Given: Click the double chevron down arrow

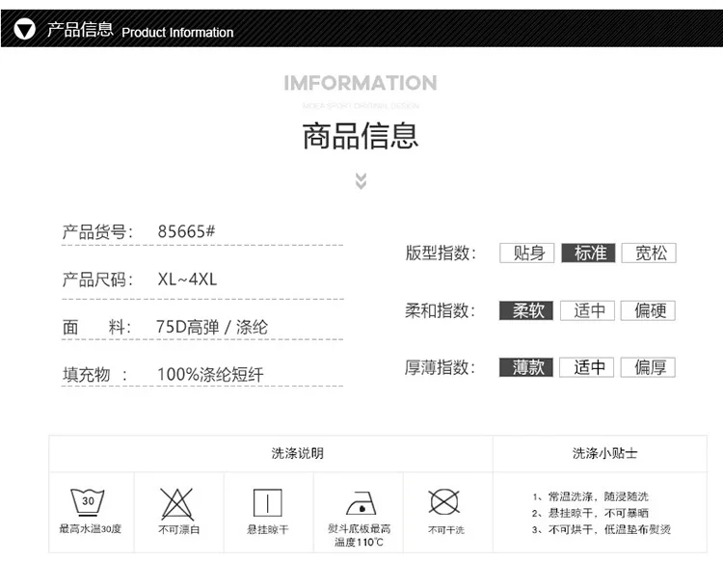Looking at the screenshot, I should point(361,181).
